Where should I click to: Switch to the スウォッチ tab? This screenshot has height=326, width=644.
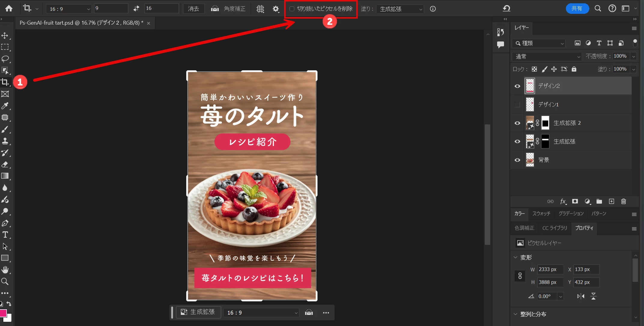[541, 214]
